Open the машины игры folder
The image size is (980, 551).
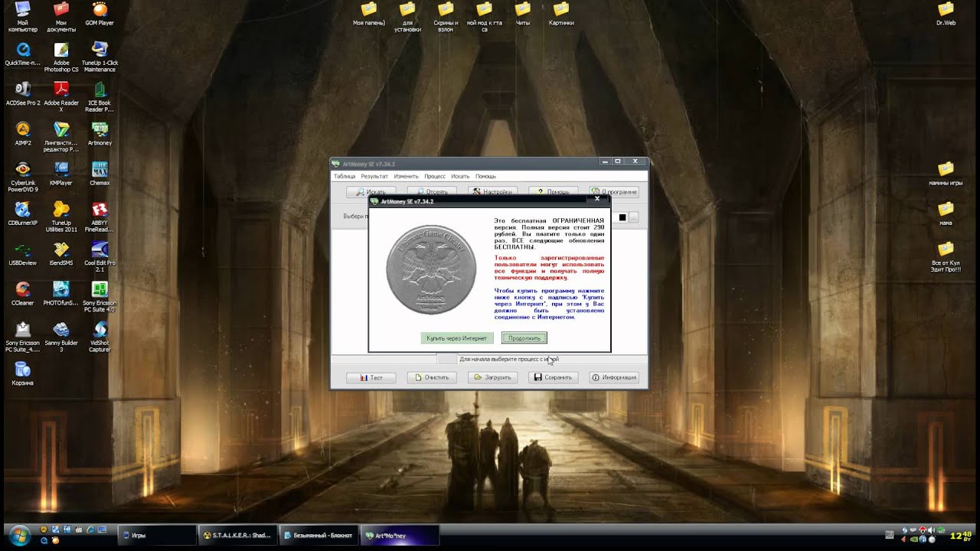[x=946, y=173]
